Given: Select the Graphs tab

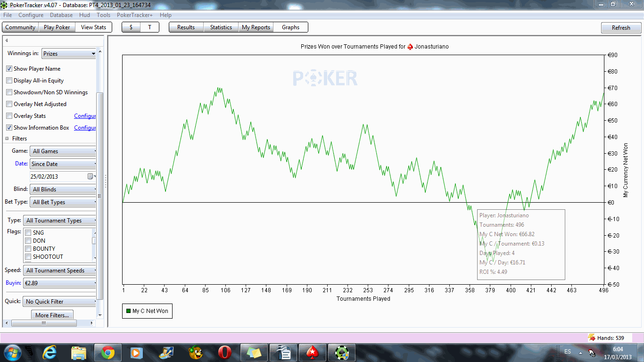Looking at the screenshot, I should coord(291,27).
